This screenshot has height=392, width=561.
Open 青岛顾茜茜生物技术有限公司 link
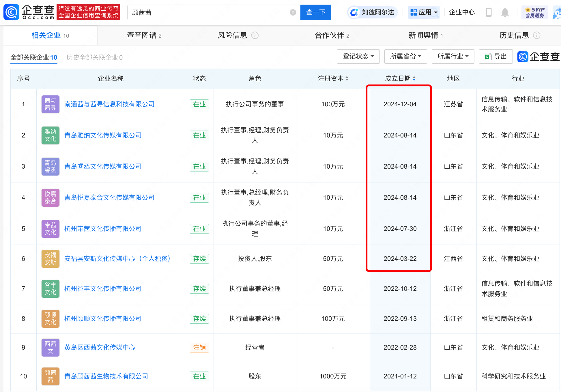point(106,376)
